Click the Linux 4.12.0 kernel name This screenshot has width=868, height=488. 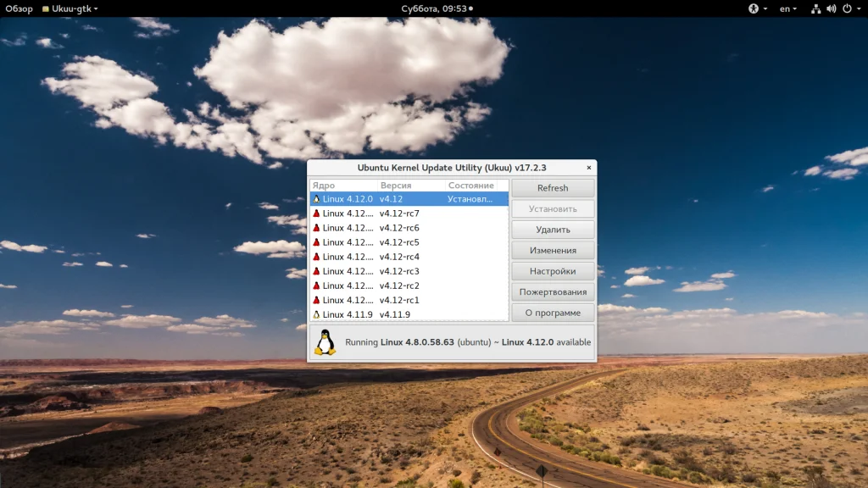(x=348, y=198)
